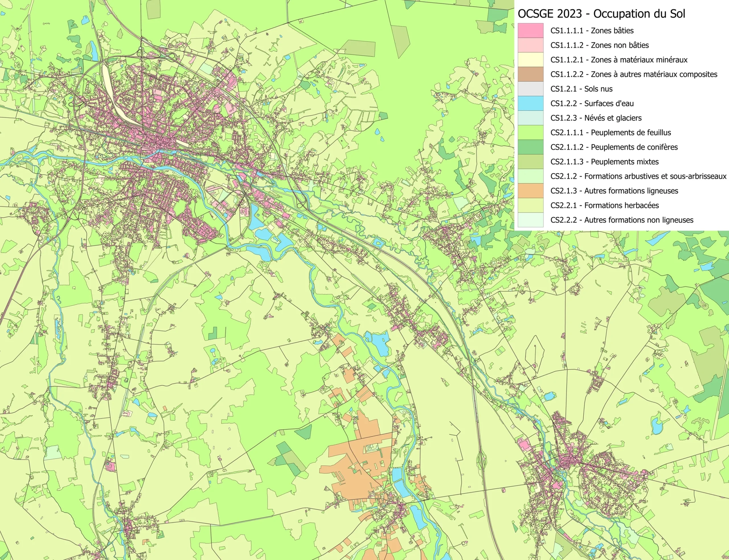
Task: Click the 'CS1.1.2.2 - Zones à autres matériaux composites' label
Action: tap(634, 74)
